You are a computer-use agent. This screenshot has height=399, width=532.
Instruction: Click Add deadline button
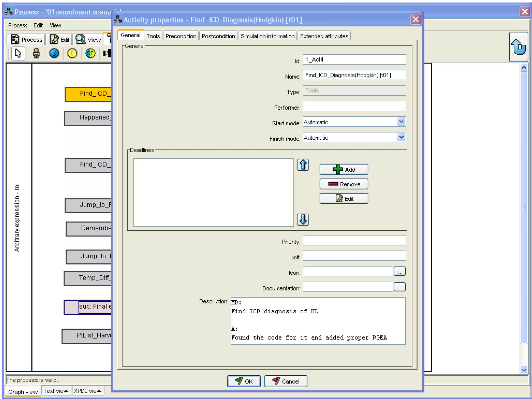[x=344, y=170]
